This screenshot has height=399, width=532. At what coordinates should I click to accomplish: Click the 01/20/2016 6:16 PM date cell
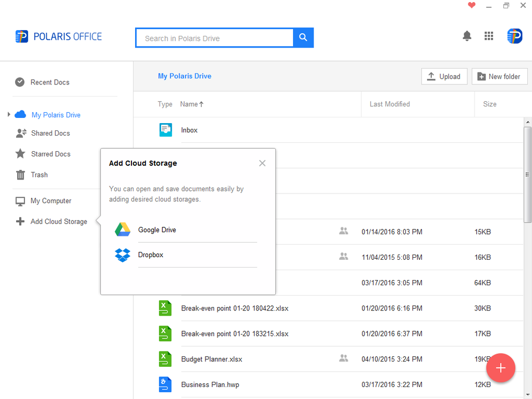coord(392,308)
